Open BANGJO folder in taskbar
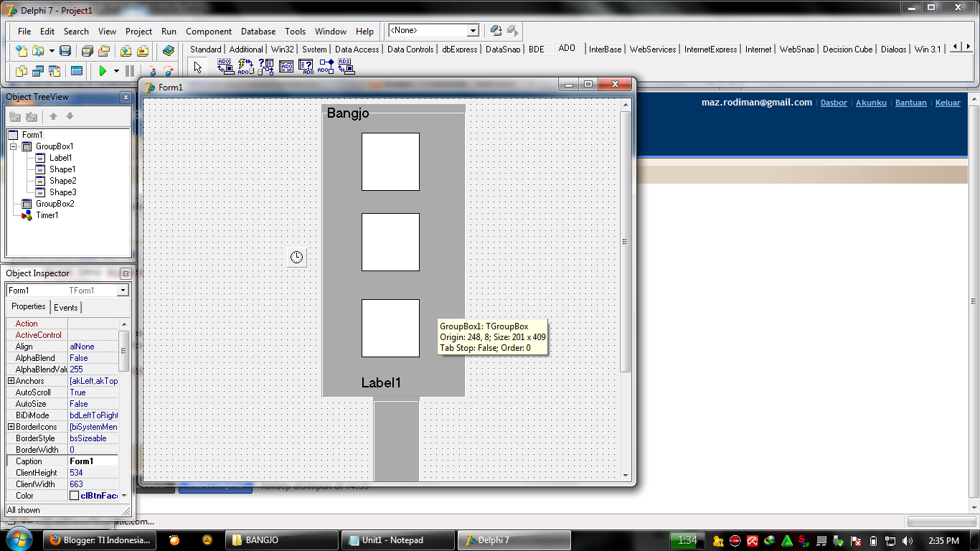 281,540
